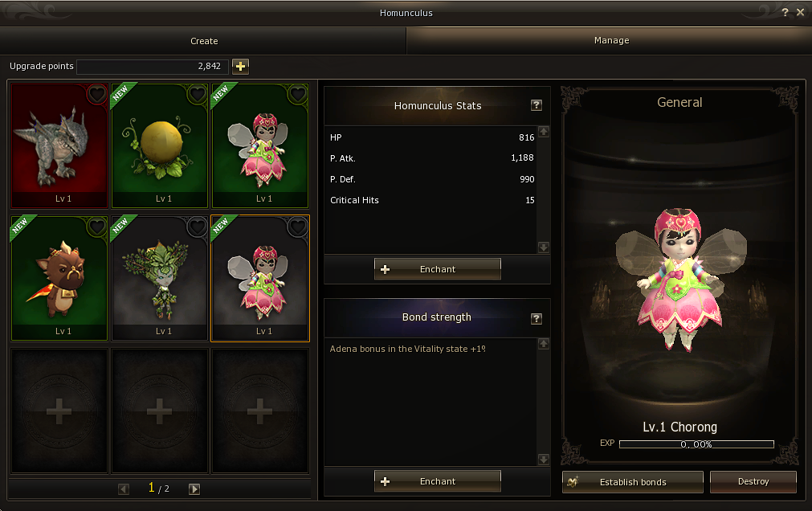This screenshot has width=812, height=511.
Task: Click the first empty homunculus slot
Action: click(59, 411)
